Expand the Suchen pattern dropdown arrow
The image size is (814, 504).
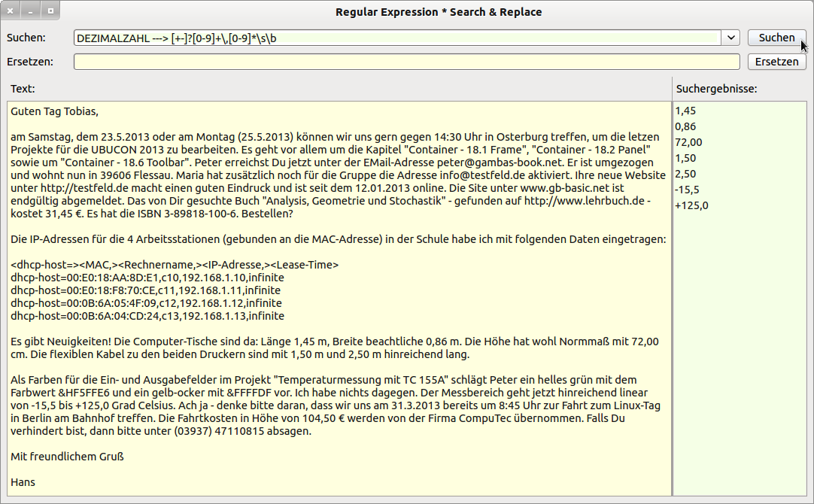tap(730, 38)
